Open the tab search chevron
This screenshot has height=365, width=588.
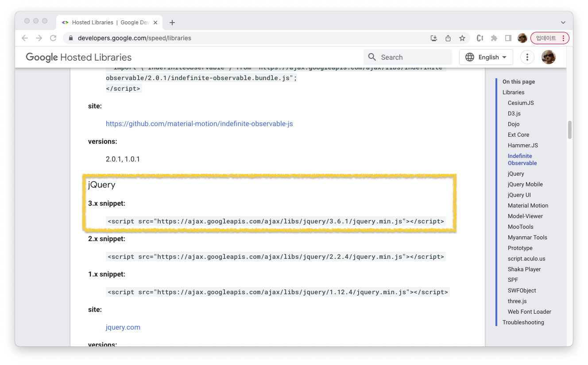click(563, 23)
